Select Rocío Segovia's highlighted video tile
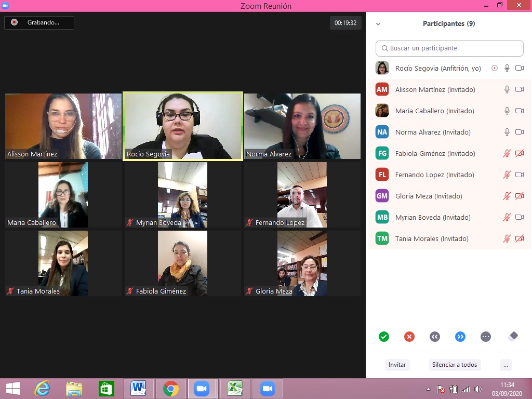 pyautogui.click(x=183, y=126)
